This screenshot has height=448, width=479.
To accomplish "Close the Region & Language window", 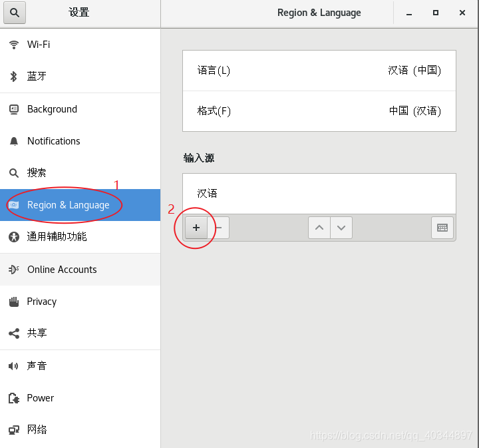I will (462, 13).
